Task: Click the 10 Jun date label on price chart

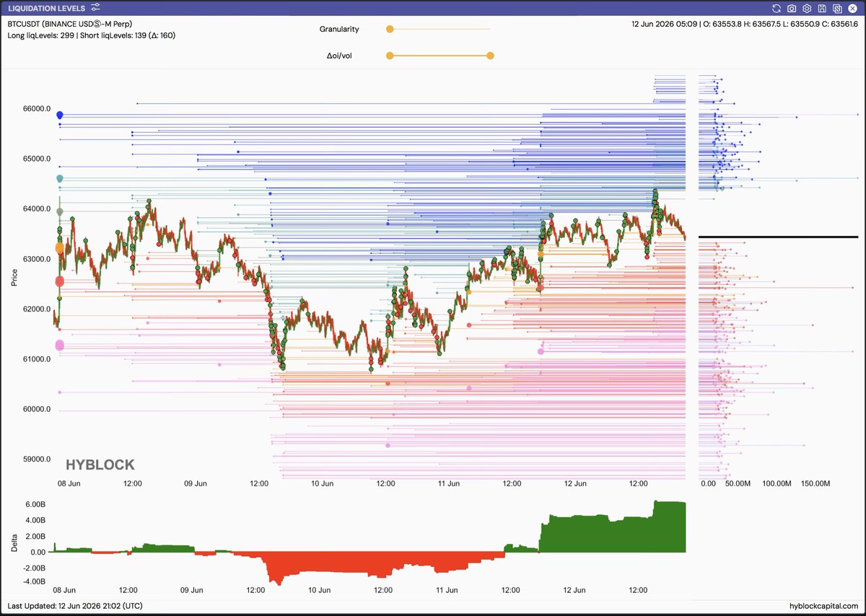Action: pos(322,483)
